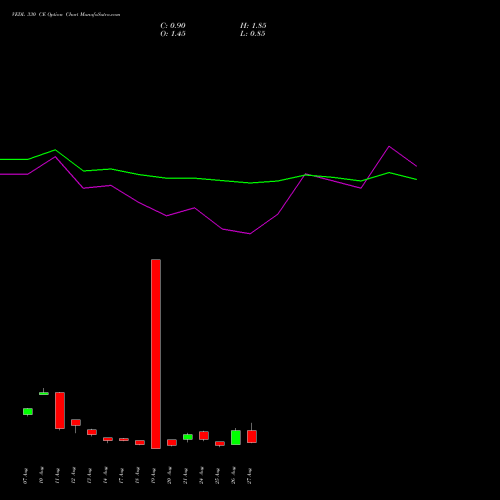This screenshot has height=500, width=500.
Task: Click the '19 Aug' date axis label
Action: tap(153, 476)
